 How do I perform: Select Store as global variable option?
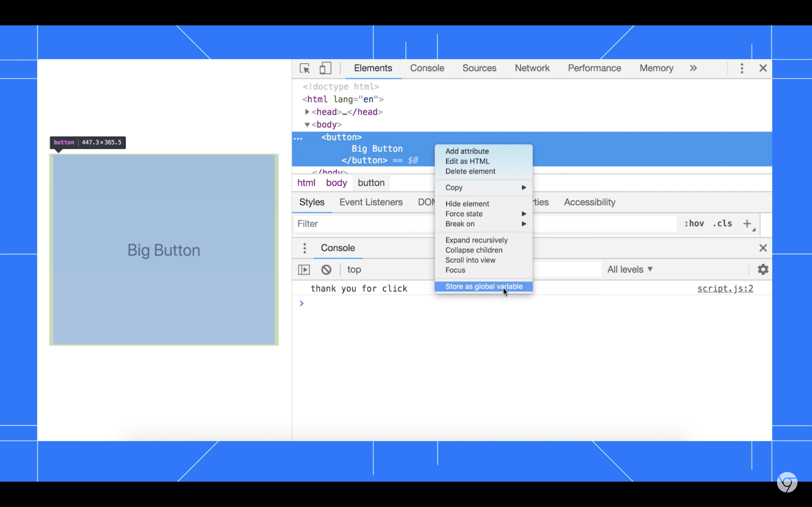(x=484, y=286)
